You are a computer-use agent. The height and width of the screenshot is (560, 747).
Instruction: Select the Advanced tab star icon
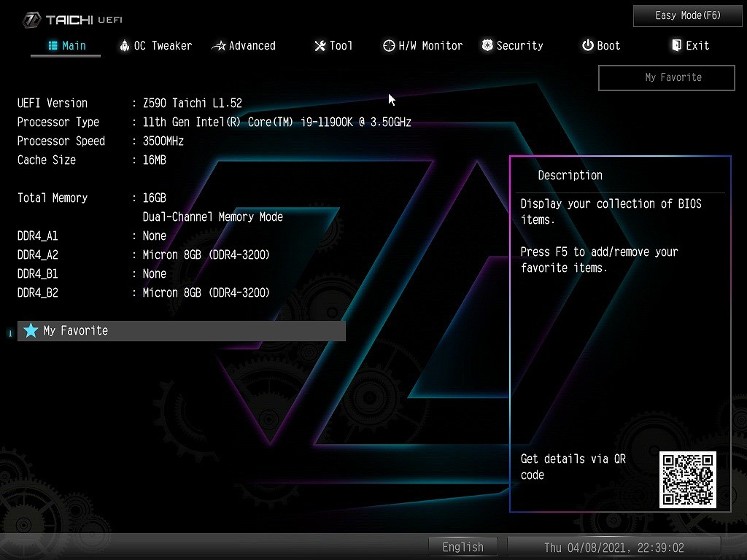pyautogui.click(x=218, y=46)
